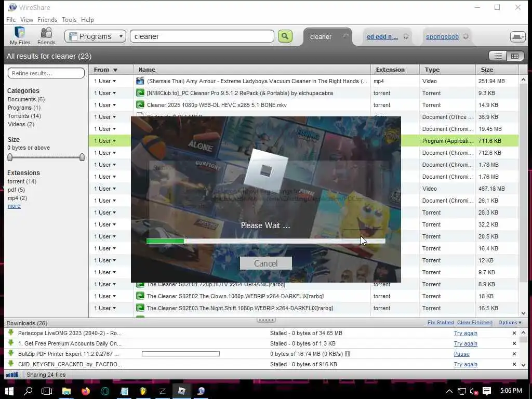Click the green search button
Screen dimensions: 532x399
coord(285,36)
